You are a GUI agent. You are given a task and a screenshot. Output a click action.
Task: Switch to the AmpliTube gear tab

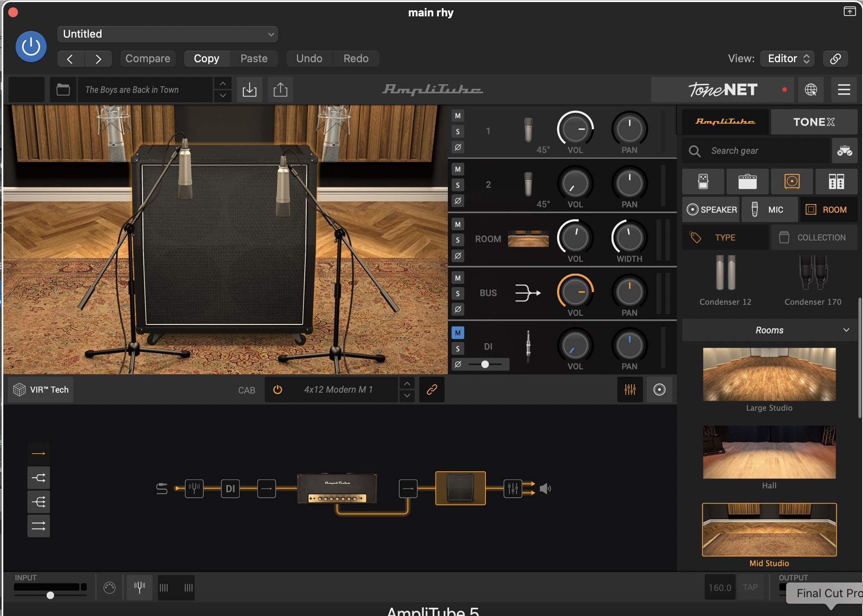pyautogui.click(x=726, y=122)
